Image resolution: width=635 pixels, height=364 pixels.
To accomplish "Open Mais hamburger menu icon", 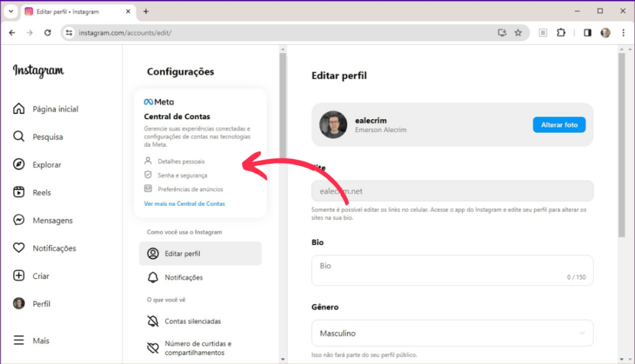I will [19, 340].
